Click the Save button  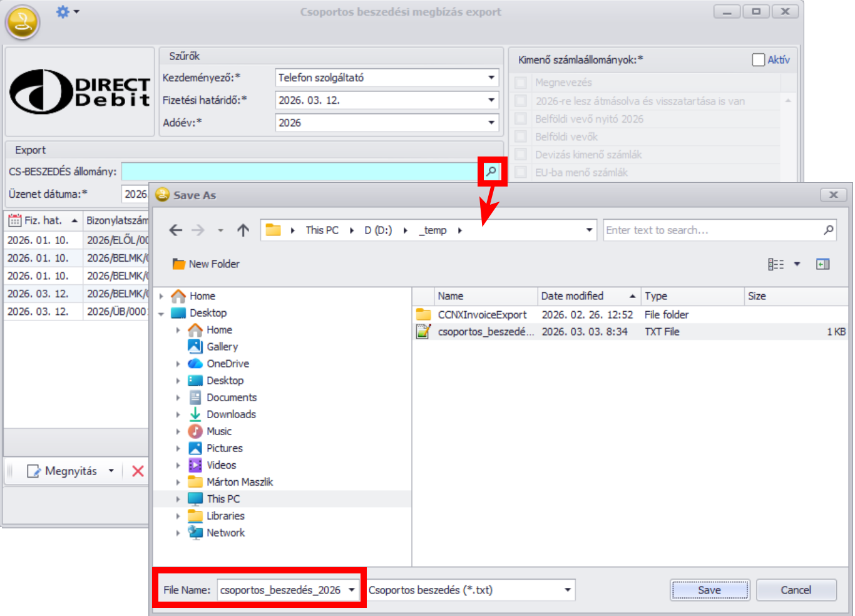pos(709,590)
